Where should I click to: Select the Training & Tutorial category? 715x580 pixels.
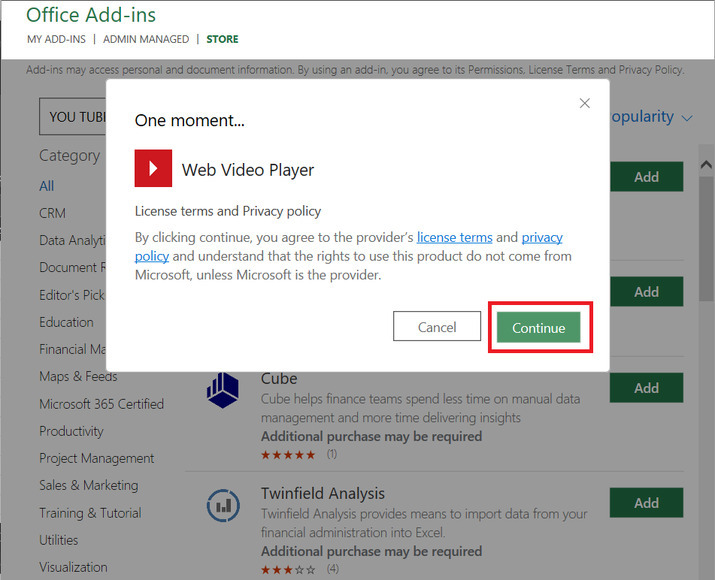[90, 513]
